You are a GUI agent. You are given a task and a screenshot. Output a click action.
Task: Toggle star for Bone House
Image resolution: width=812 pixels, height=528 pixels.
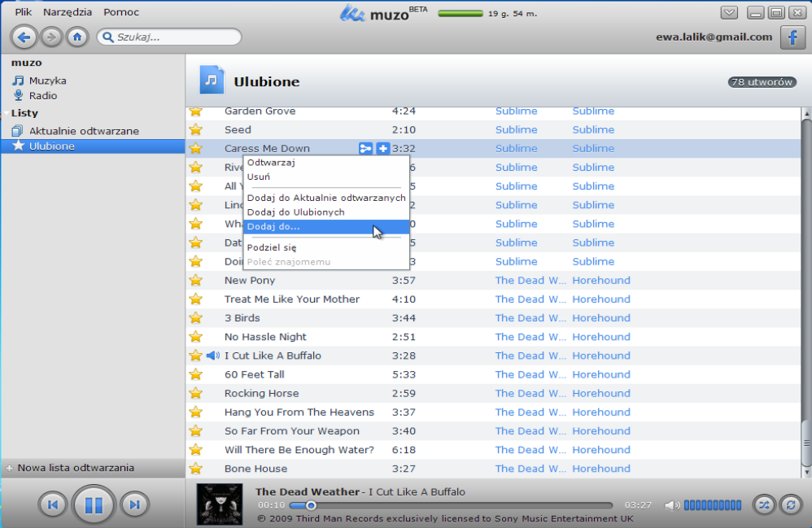click(x=196, y=469)
